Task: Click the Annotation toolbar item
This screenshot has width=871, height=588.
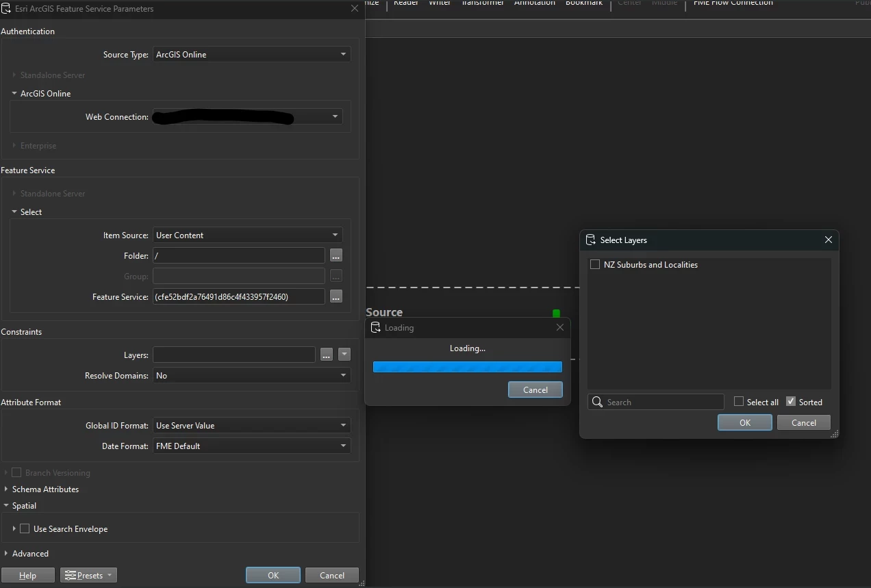Action: coord(535,3)
